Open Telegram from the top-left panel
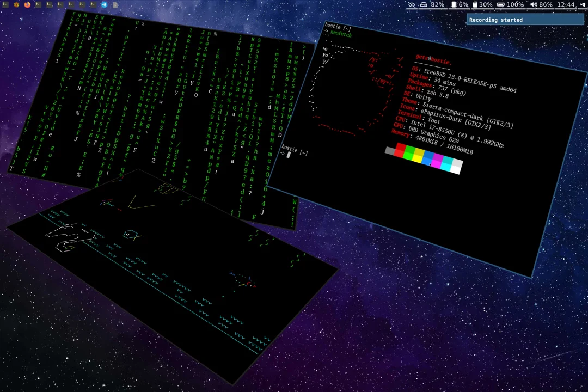Viewport: 588px width, 392px height. pos(104,5)
